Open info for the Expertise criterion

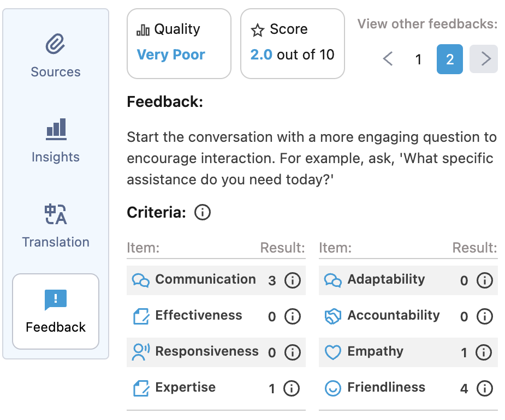pos(293,388)
